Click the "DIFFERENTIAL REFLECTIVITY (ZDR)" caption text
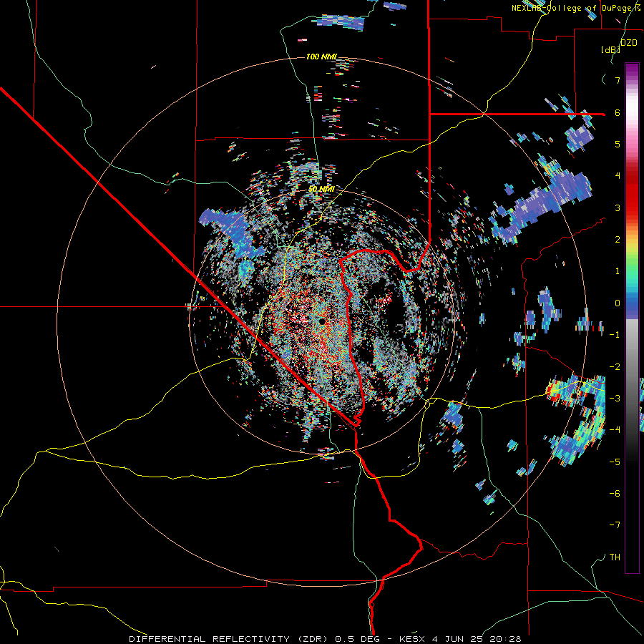This screenshot has height=644, width=644. click(x=229, y=639)
